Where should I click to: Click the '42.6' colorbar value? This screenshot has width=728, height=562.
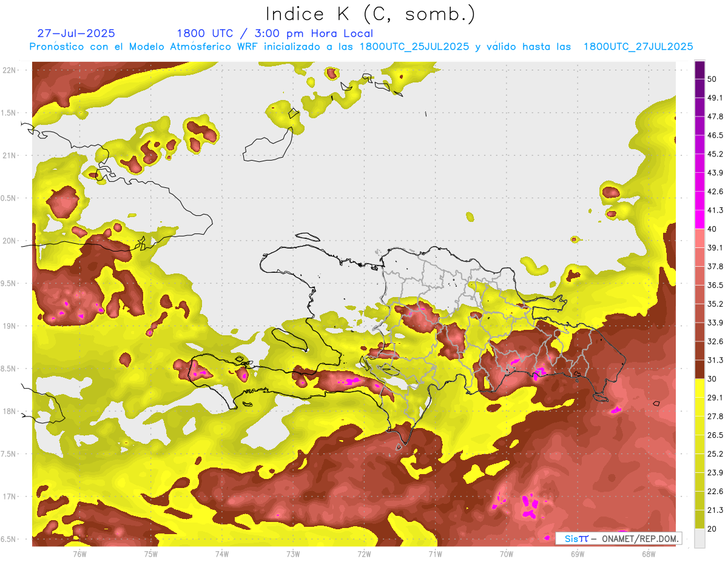(x=715, y=192)
